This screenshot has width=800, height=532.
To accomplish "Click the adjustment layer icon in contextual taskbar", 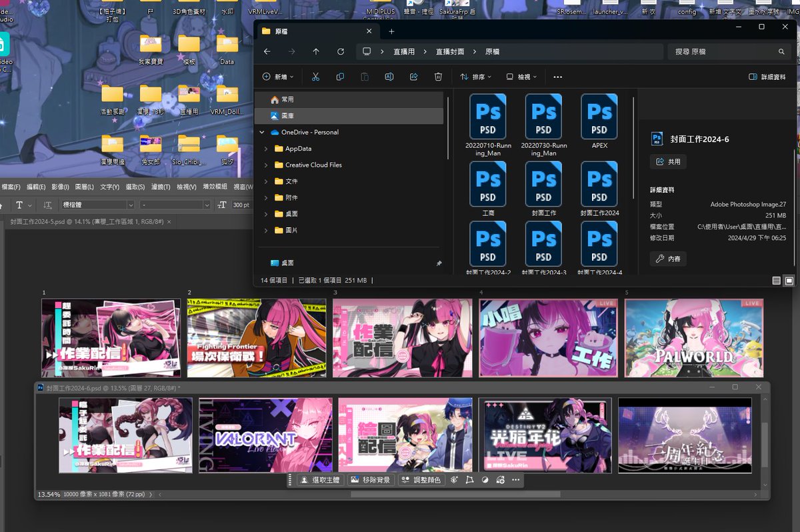I will [x=500, y=480].
